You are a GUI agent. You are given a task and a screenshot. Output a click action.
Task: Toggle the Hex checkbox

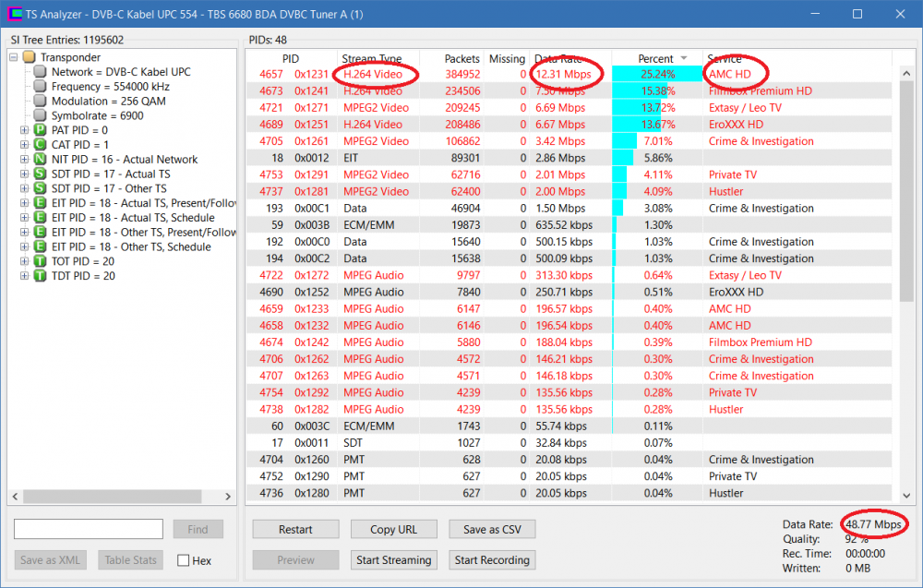[183, 560]
